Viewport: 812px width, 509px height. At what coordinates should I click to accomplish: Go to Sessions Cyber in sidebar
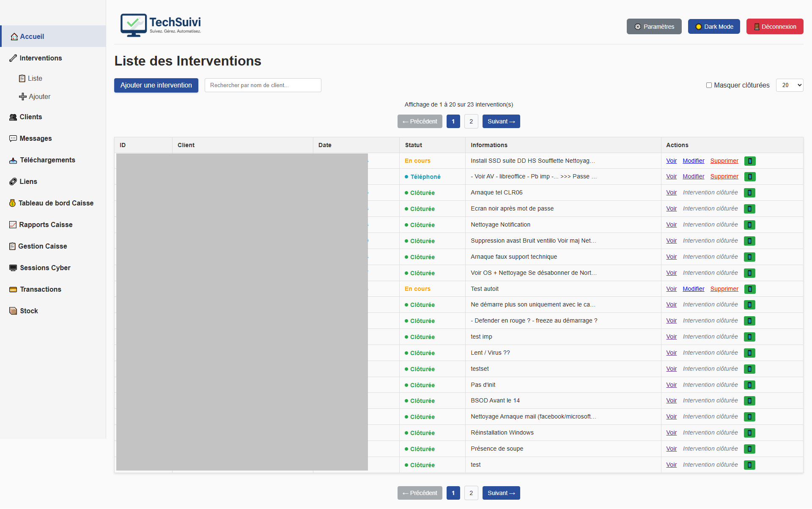coord(45,268)
